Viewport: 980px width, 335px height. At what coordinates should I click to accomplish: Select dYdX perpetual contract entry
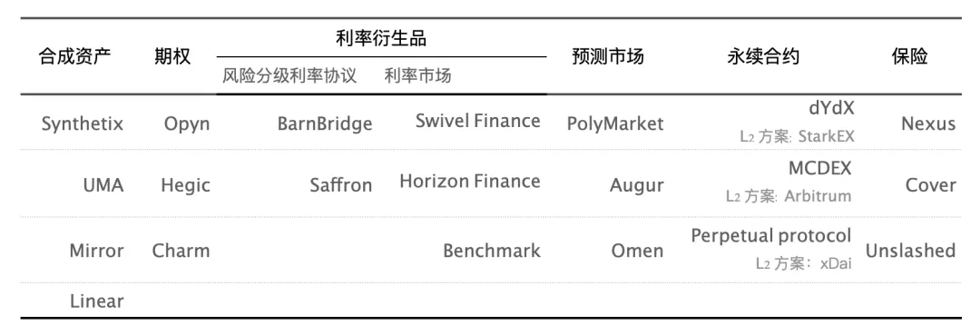(831, 108)
